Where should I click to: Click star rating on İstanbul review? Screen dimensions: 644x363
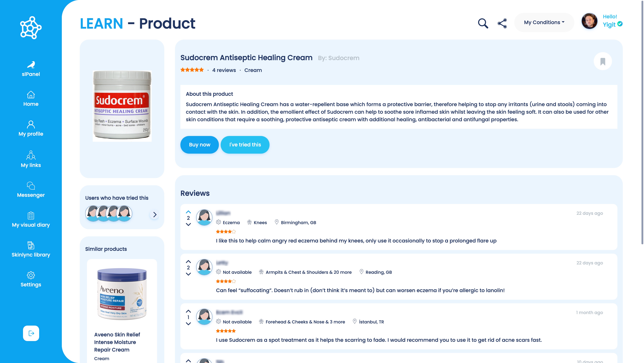226,331
